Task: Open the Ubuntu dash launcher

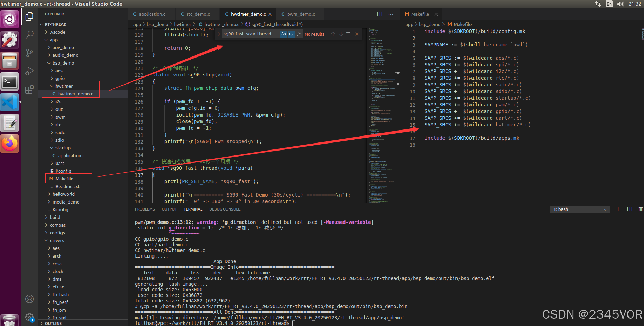Action: (9, 19)
